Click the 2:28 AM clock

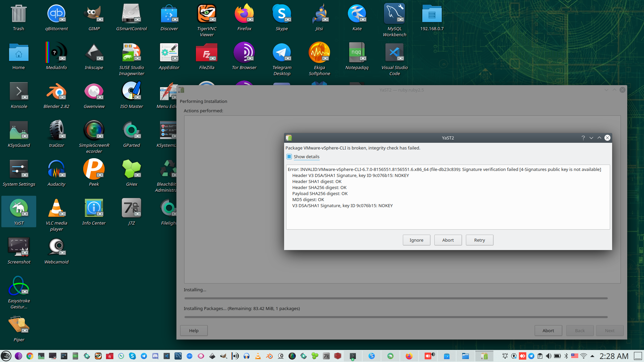(614, 356)
